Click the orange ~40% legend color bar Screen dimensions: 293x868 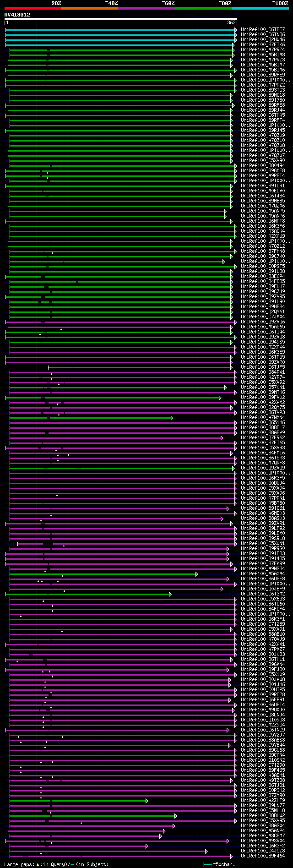pyautogui.click(x=89, y=8)
